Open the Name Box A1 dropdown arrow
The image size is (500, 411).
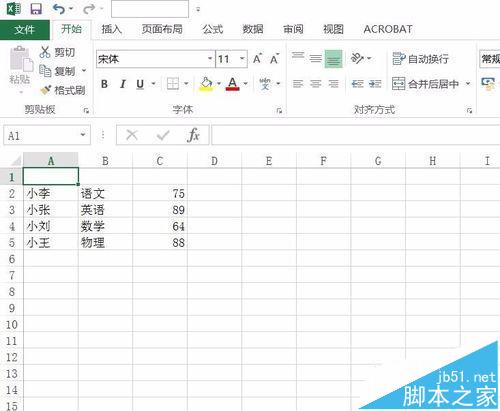[83, 135]
